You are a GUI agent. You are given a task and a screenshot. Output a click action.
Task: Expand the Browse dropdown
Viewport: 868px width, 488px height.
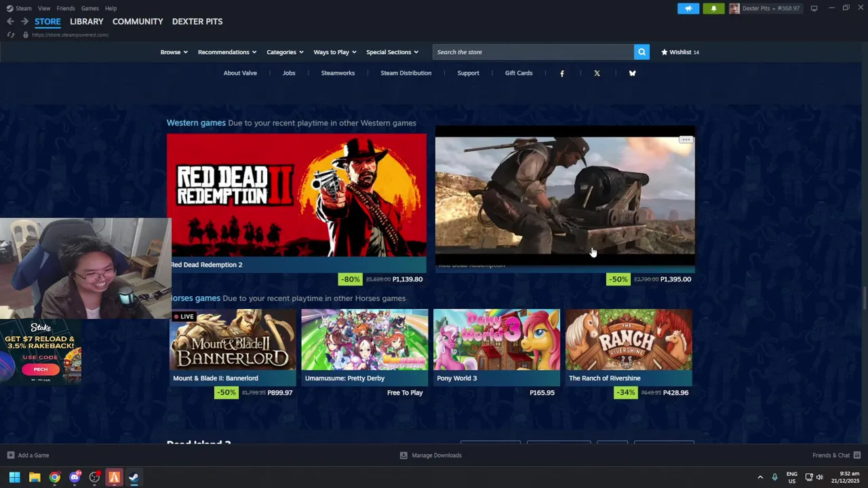[x=174, y=52]
